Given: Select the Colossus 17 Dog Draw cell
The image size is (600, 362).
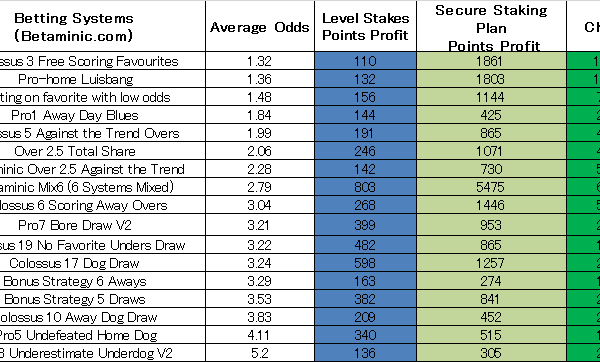Looking at the screenshot, I should (x=103, y=263).
